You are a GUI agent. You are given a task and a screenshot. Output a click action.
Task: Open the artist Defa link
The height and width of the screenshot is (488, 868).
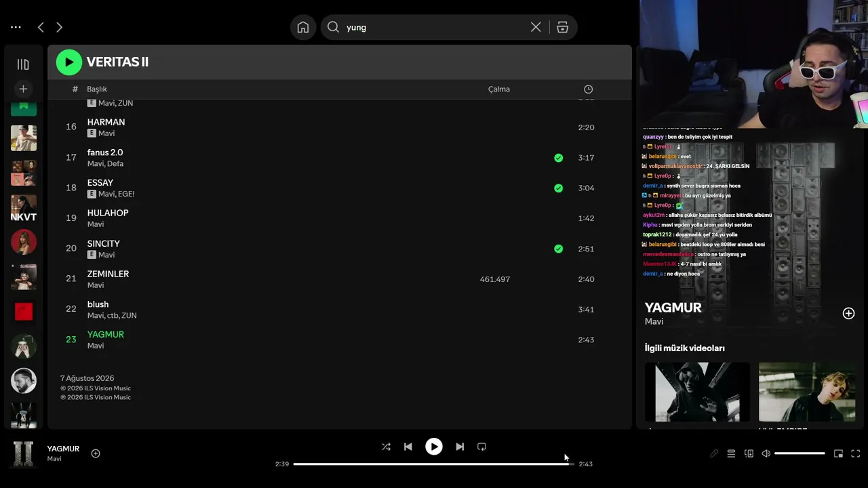click(115, 164)
